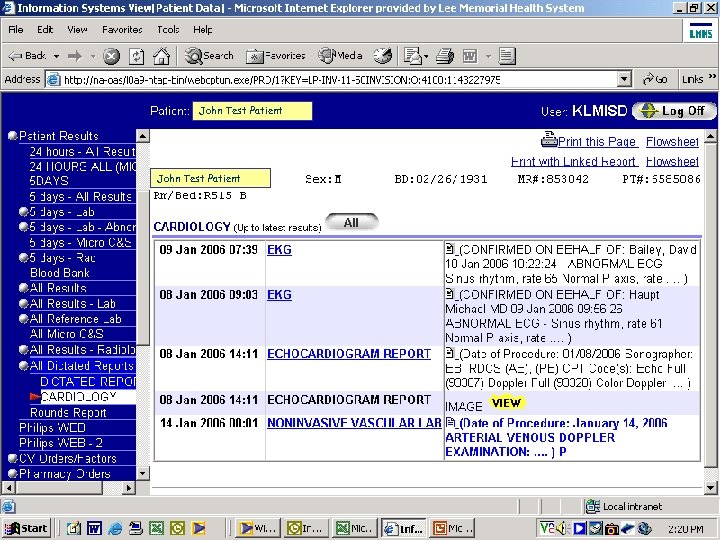Viewport: 720px width, 540px height.
Task: Open the Favorites menu
Action: coord(122,29)
